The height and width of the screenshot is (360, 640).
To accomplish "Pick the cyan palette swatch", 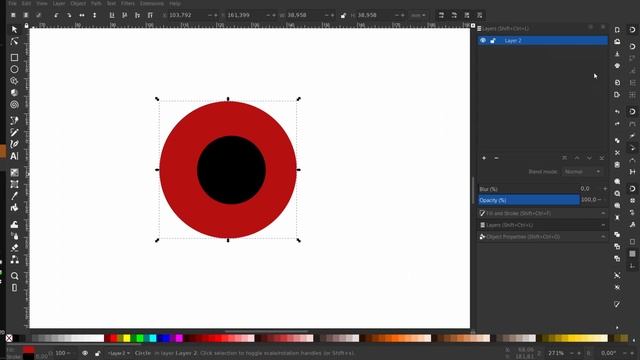I will 153,338.
